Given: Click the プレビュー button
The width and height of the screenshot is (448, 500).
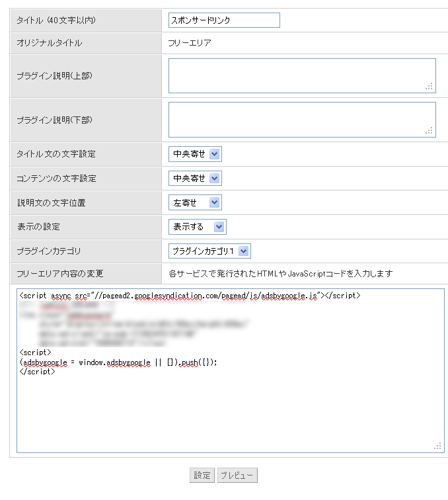Looking at the screenshot, I should point(237,475).
